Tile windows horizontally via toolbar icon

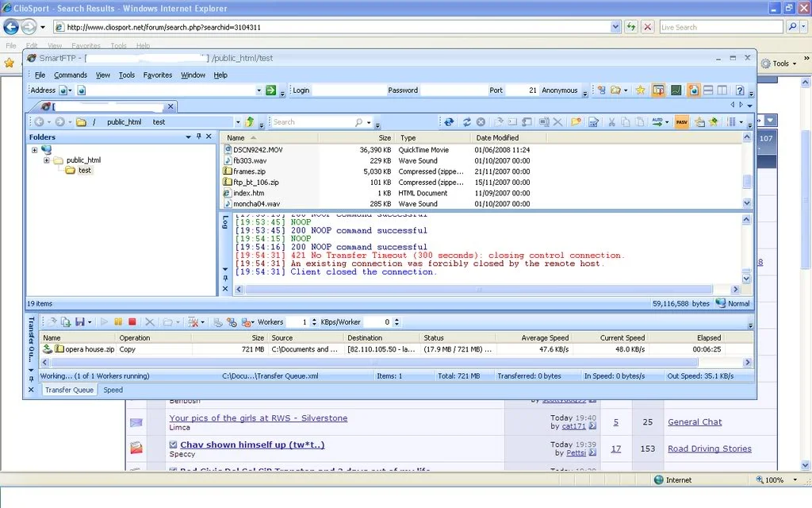(x=708, y=90)
